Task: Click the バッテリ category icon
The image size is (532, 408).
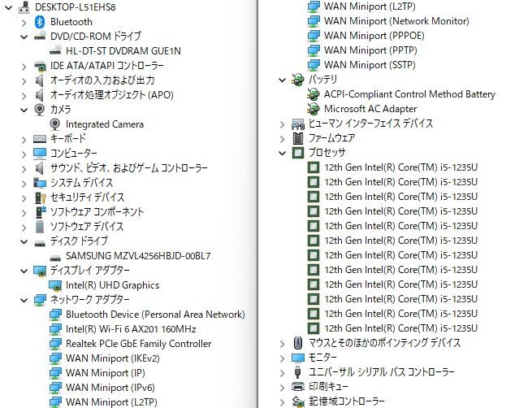Action: click(297, 80)
